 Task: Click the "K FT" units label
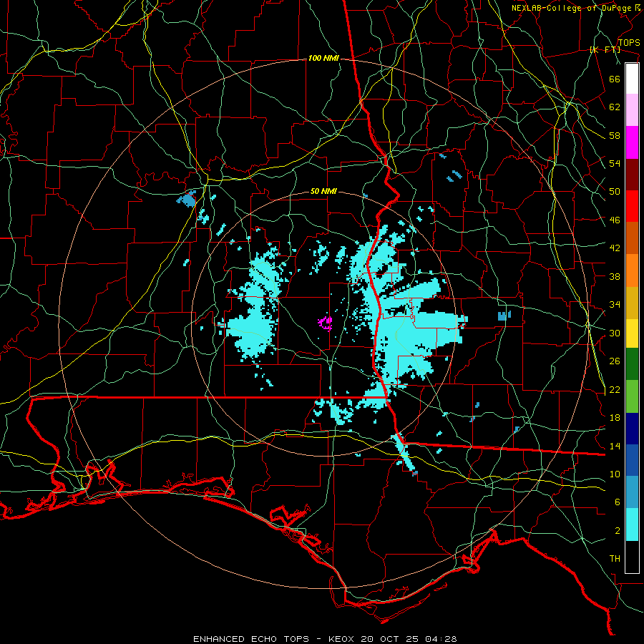pos(605,50)
